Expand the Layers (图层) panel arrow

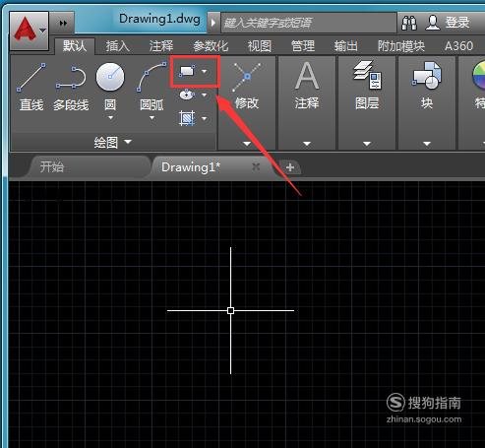point(367,144)
